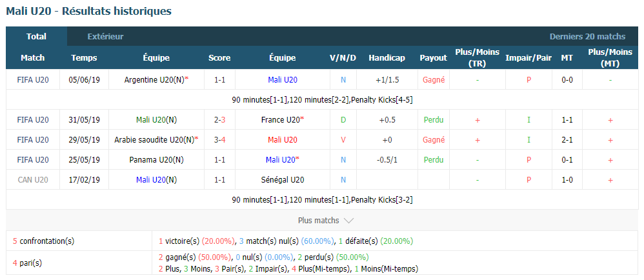Click FIFA U20 label in the 05/06/19 row
This screenshot has height=280, width=644.
point(33,80)
